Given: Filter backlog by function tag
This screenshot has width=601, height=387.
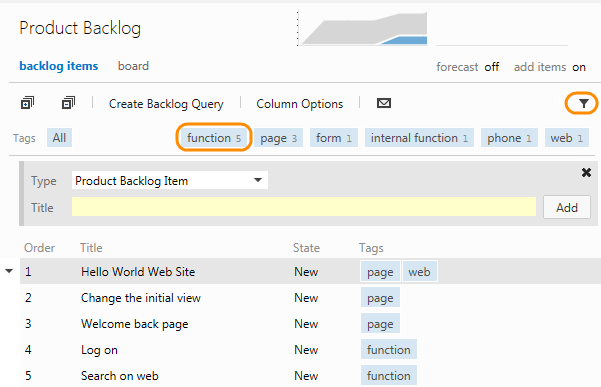Looking at the screenshot, I should click(x=214, y=138).
